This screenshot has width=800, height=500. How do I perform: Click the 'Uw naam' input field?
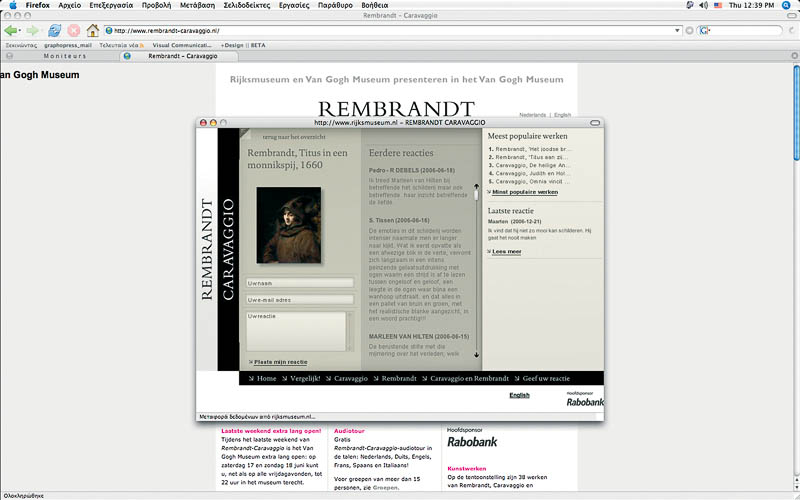(300, 283)
